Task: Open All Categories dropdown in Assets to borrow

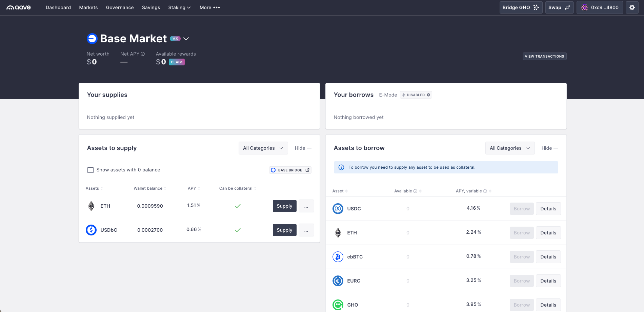Action: [510, 148]
